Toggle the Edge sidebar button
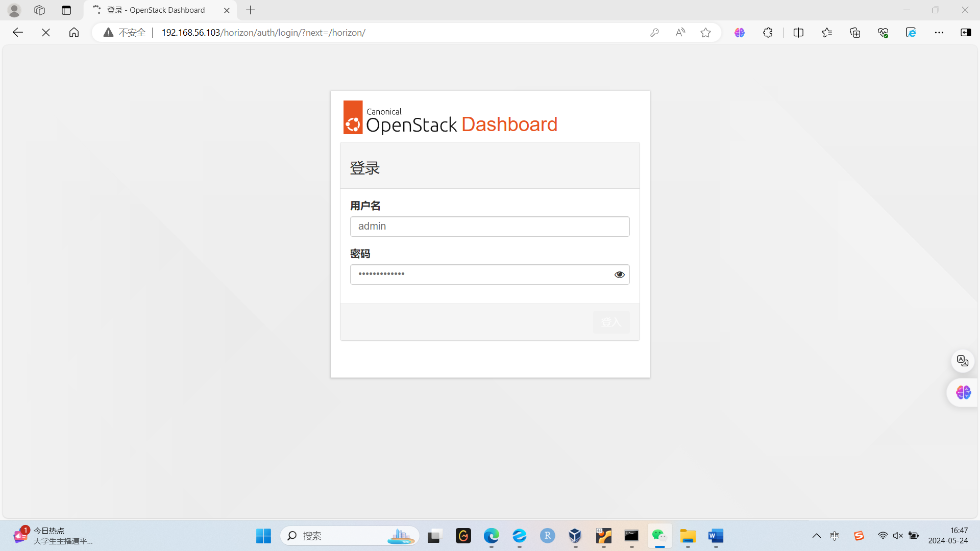The image size is (980, 551). [966, 33]
